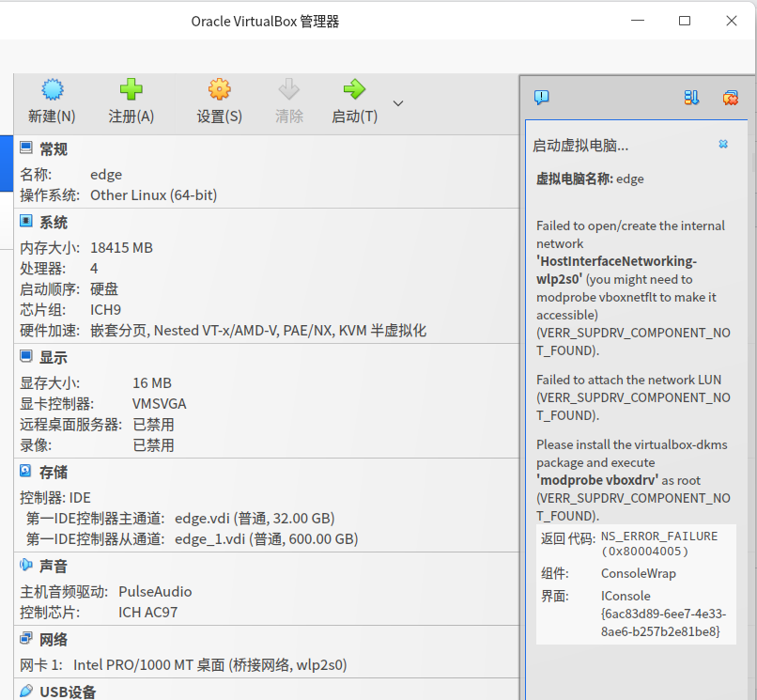Expand the Start button dropdown chevron
Image resolution: width=757 pixels, height=700 pixels.
(x=398, y=103)
